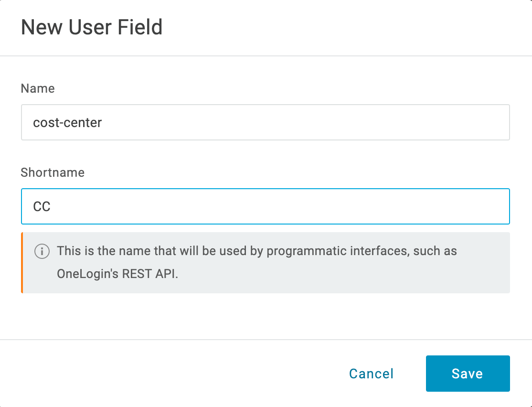The image size is (532, 407).
Task: Select the circled information symbol
Action: point(42,251)
